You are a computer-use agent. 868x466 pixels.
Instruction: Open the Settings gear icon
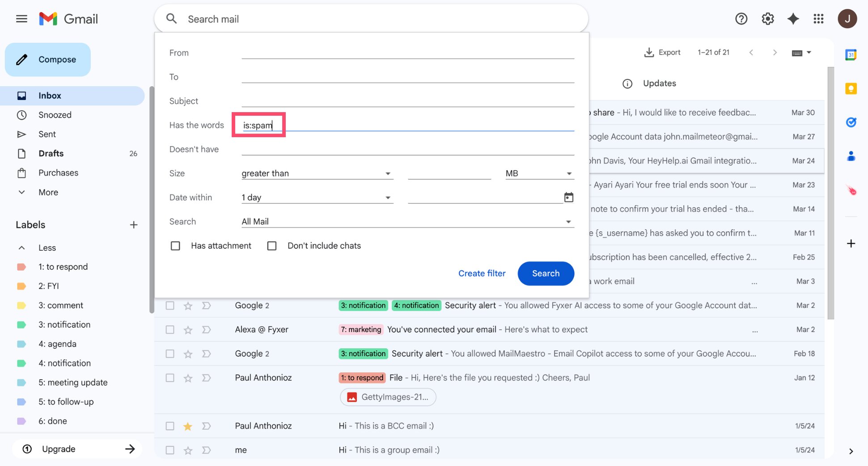(x=767, y=19)
